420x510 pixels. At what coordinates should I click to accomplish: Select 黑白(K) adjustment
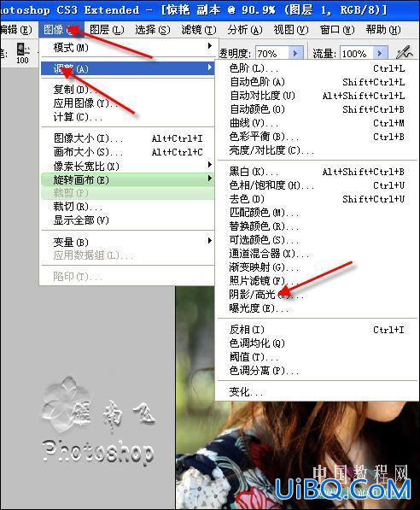[x=318, y=172]
